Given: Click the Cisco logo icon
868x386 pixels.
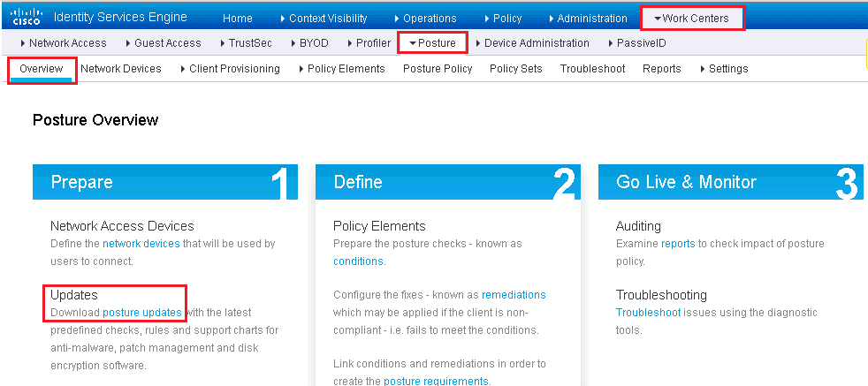Looking at the screenshot, I should 26,17.
